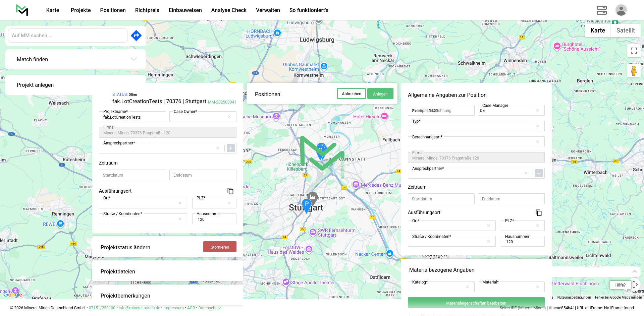Switch map to Satellit view

coord(625,30)
